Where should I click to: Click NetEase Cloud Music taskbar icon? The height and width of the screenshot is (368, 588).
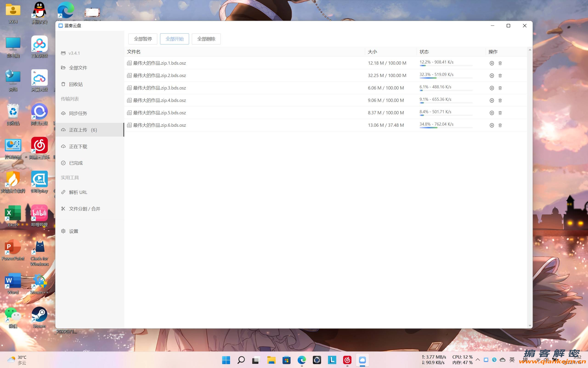pos(347,360)
